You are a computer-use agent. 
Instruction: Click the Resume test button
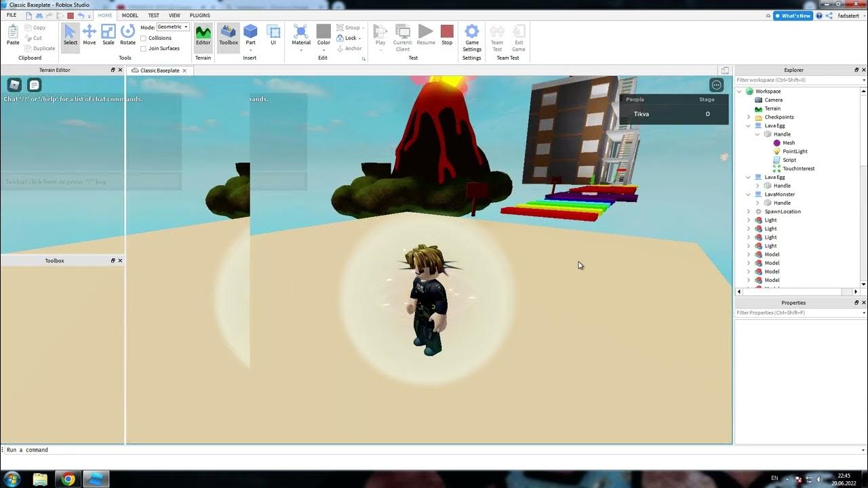click(x=426, y=34)
